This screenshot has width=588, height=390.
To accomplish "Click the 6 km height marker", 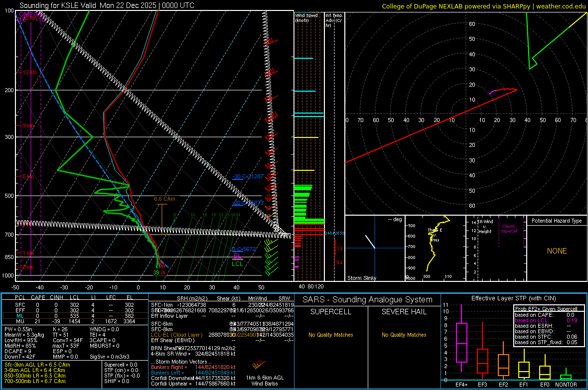I will pyautogui.click(x=28, y=176).
